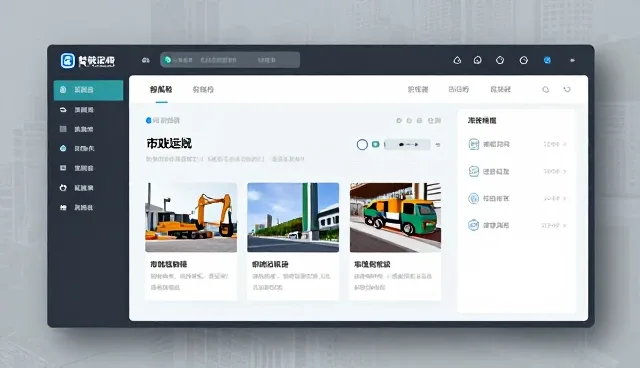Image resolution: width=640 pixels, height=368 pixels.
Task: Expand the first right panel row's chevron
Action: click(564, 144)
